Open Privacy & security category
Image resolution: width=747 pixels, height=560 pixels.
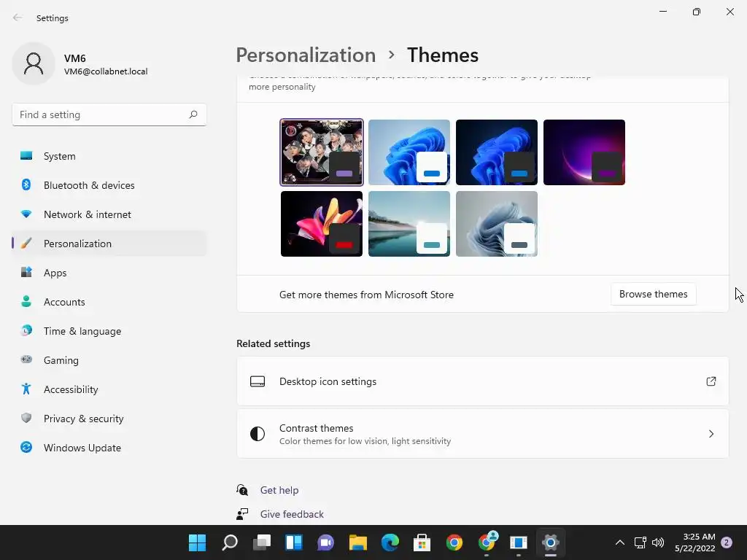click(109, 418)
